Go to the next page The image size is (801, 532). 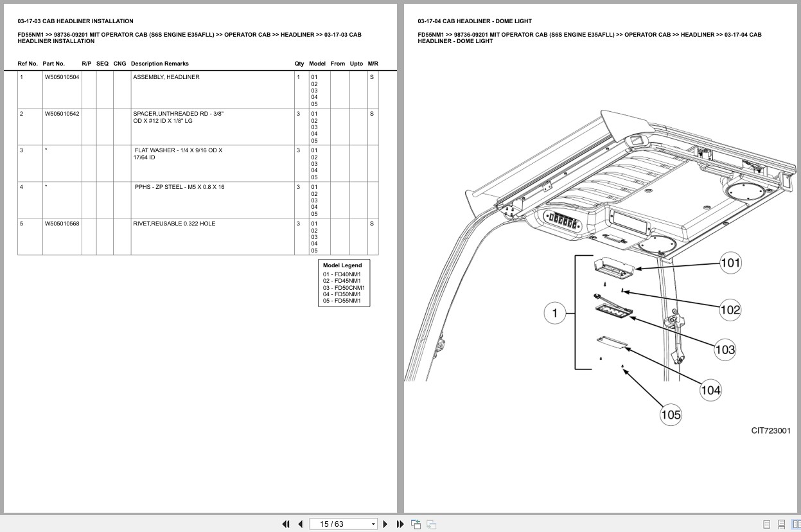click(x=385, y=524)
